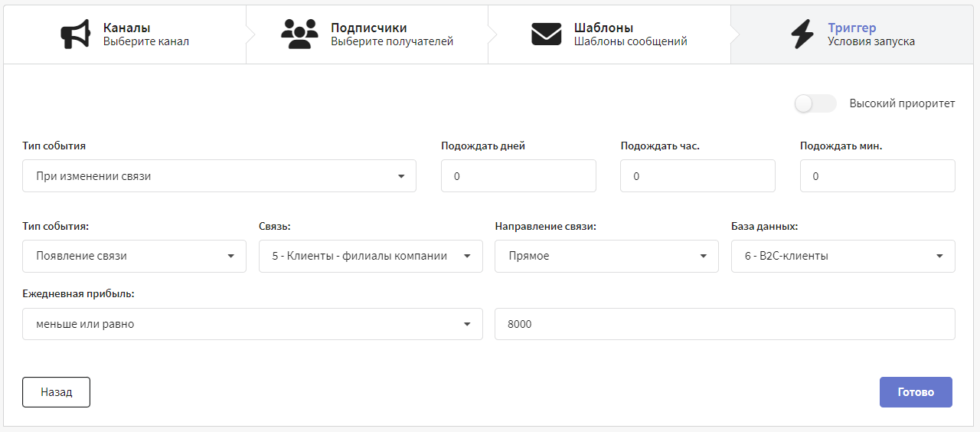Screen dimensions: 980x432
Task: Click the lightning bolt Триггер icon
Action: [802, 34]
